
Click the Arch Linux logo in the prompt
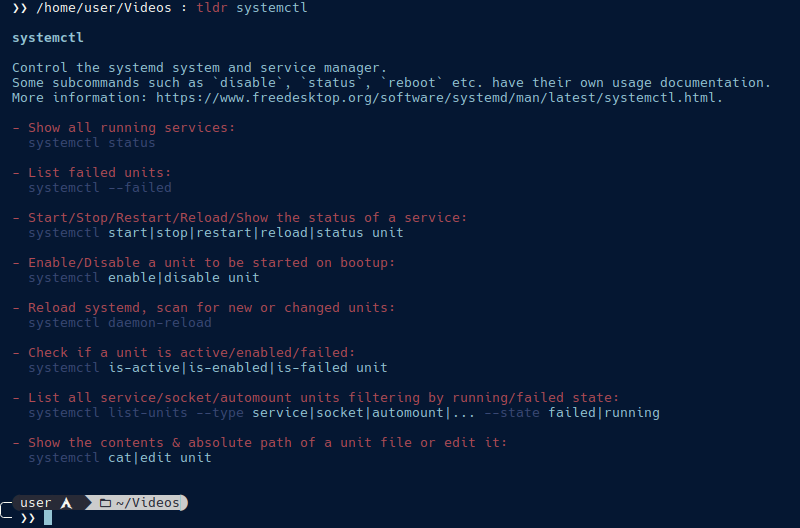(66, 503)
